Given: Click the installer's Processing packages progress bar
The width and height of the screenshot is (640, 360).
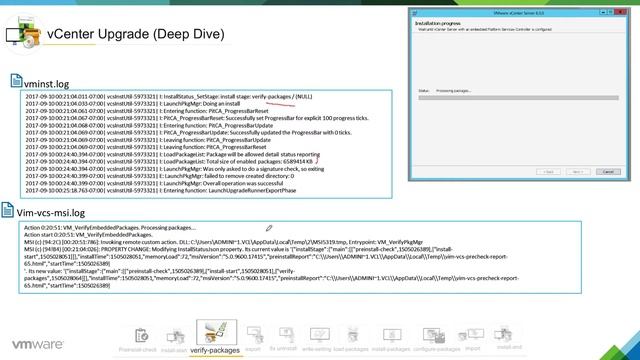Looking at the screenshot, I should (518, 98).
